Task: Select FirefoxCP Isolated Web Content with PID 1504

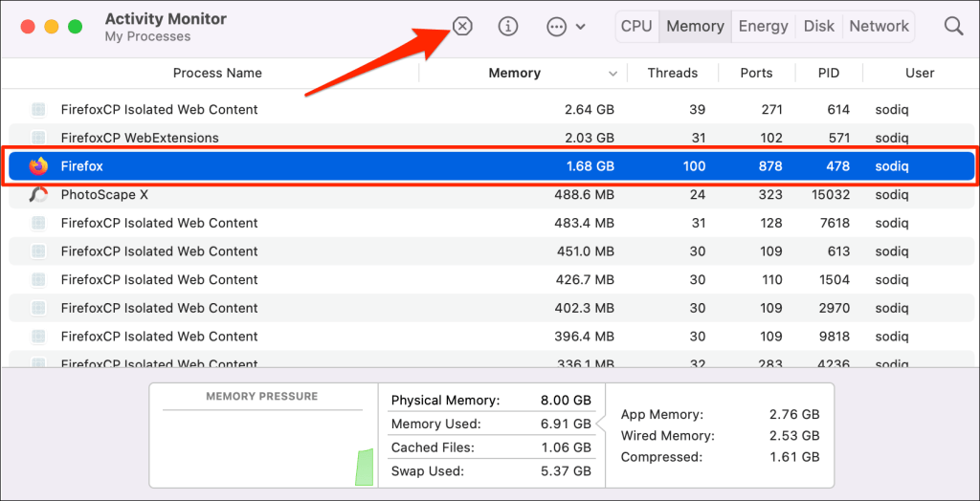Action: [x=490, y=279]
